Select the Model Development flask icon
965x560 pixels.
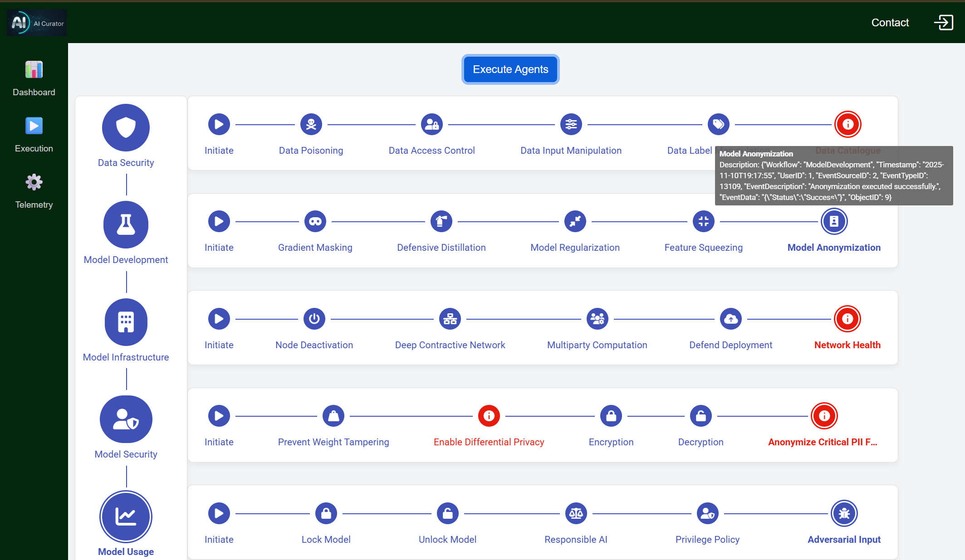click(x=126, y=224)
